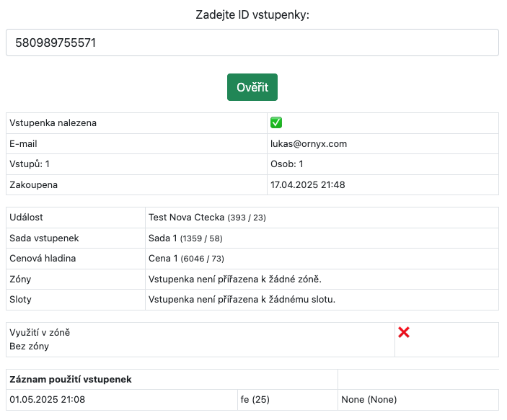Click the green checkmark icon
Screen dimensions: 507x420
[x=276, y=122]
